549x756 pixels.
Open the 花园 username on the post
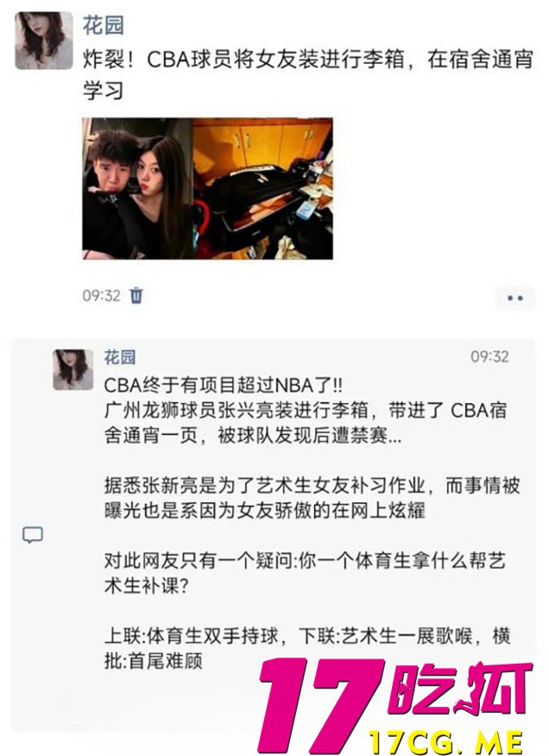(x=104, y=25)
